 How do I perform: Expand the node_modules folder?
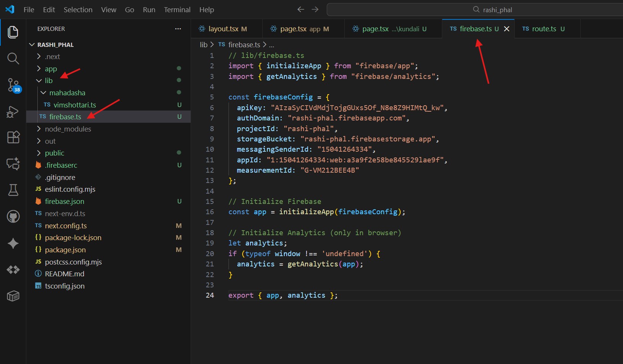tap(67, 129)
